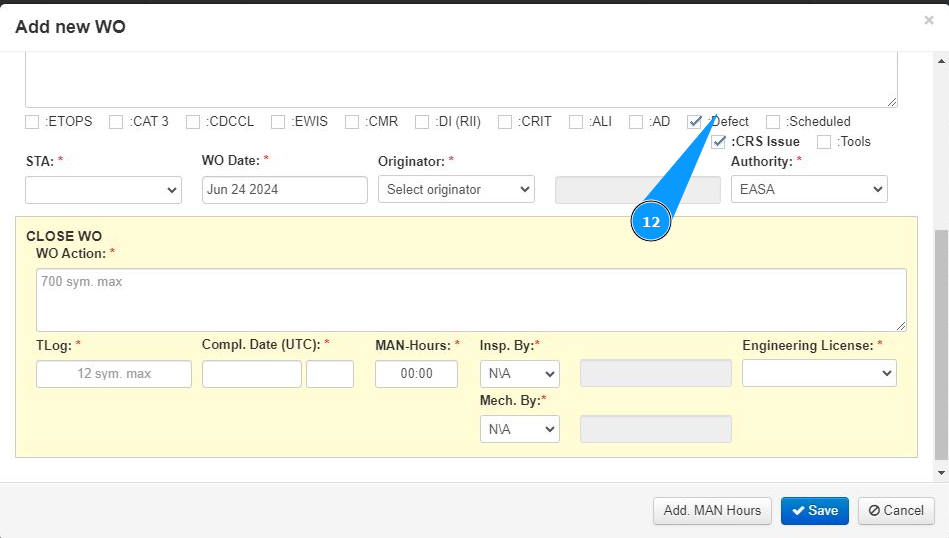Focus the WO Action text area

pyautogui.click(x=471, y=299)
